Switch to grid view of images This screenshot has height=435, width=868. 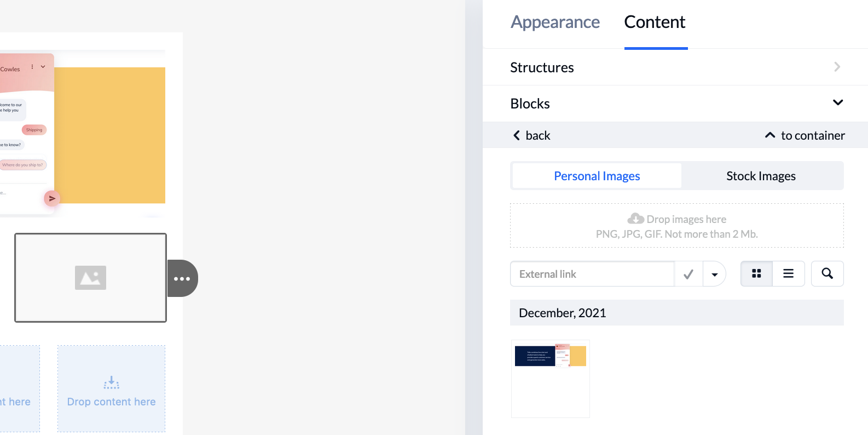click(x=756, y=274)
